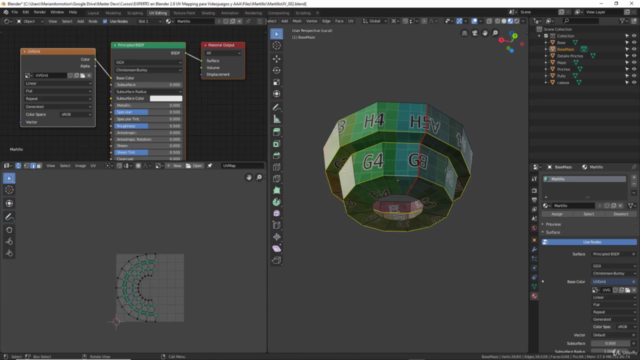Select the Loop Cut tool
Image resolution: width=640 pixels, height=360 pixels.
coord(276,167)
